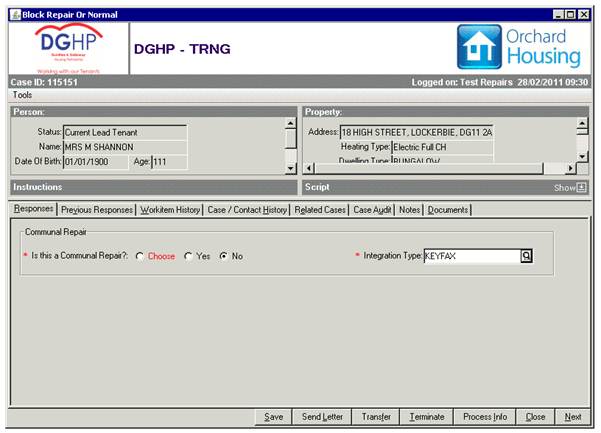Expand the Script panel with Show icon
The image size is (601, 433).
pyautogui.click(x=581, y=187)
